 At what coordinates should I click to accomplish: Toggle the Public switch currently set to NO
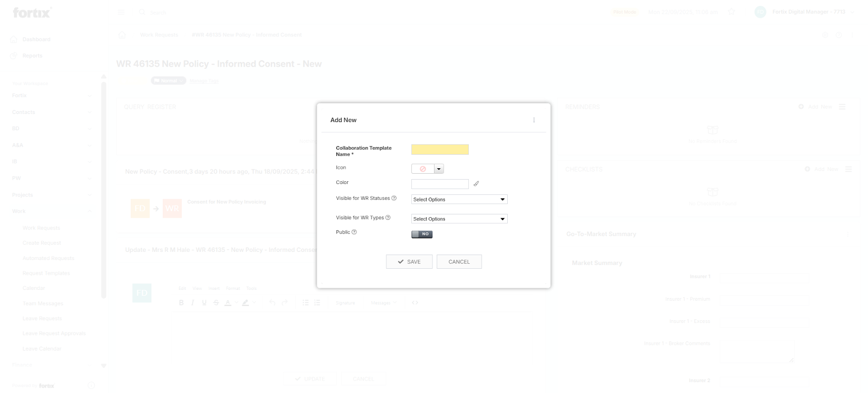pos(422,234)
